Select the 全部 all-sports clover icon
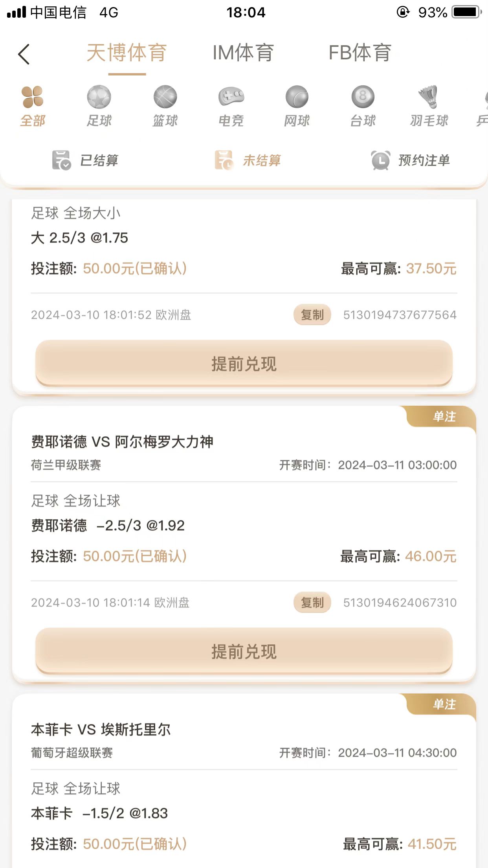The width and height of the screenshot is (488, 868). 33,97
